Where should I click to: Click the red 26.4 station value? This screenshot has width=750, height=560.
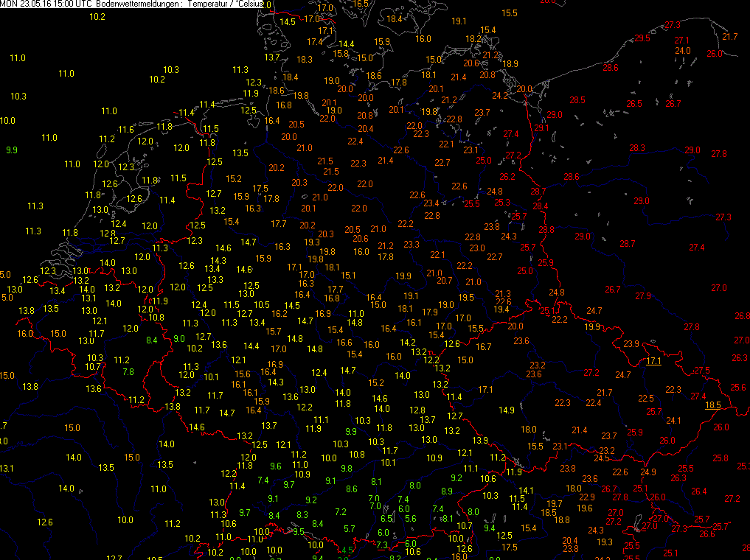pos(698,491)
